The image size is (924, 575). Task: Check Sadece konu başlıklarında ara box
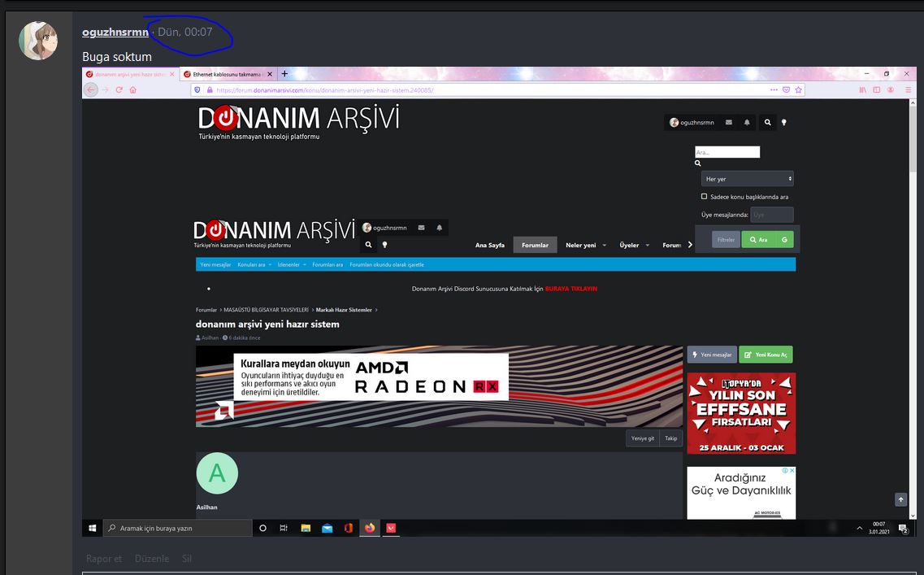pos(704,196)
